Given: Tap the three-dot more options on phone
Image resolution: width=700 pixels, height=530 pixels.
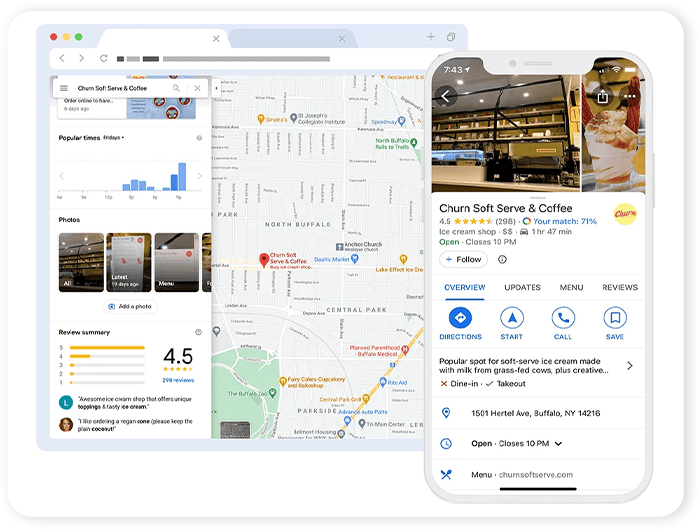Looking at the screenshot, I should 630,96.
